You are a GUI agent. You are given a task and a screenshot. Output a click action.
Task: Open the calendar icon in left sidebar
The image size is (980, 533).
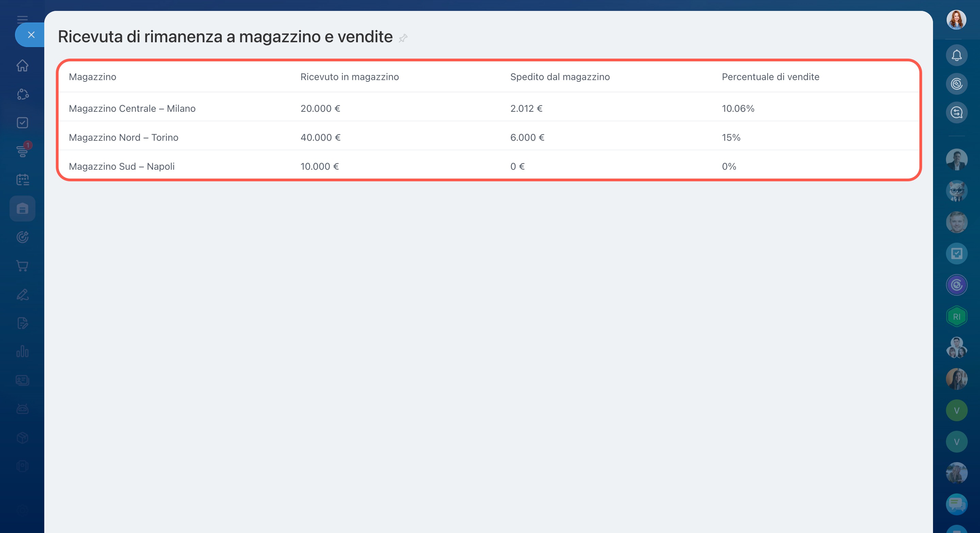22,180
